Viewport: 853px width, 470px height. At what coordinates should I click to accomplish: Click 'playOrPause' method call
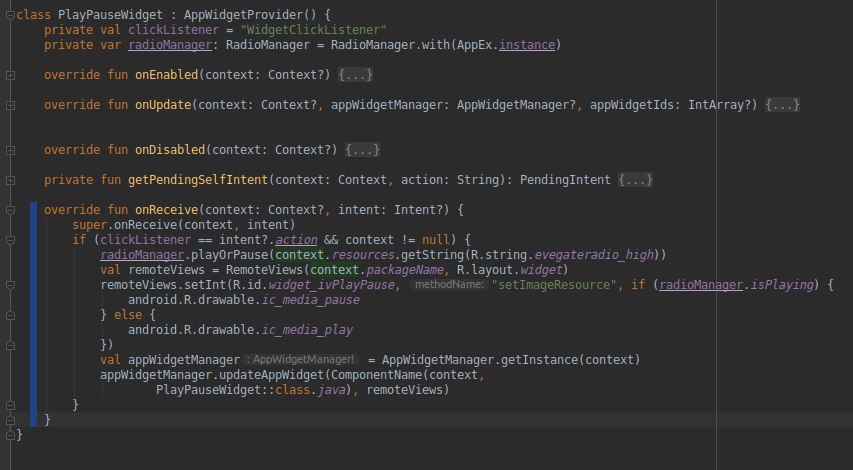coord(230,255)
